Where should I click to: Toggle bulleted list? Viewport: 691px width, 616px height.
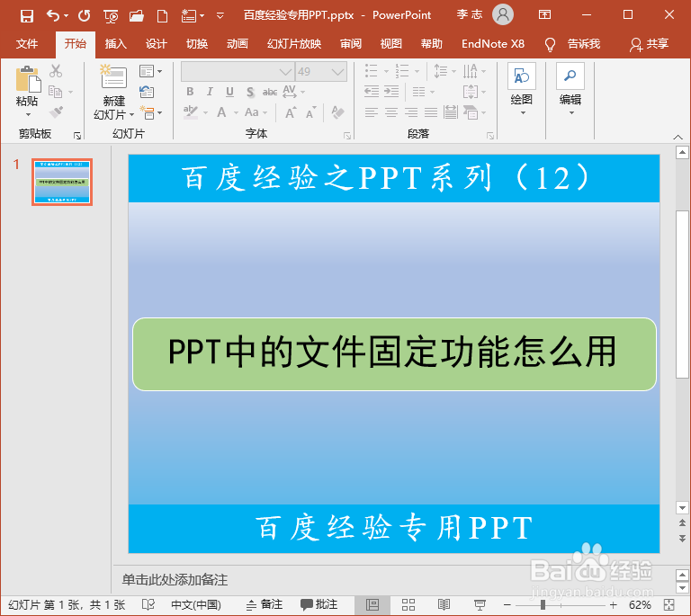(371, 71)
